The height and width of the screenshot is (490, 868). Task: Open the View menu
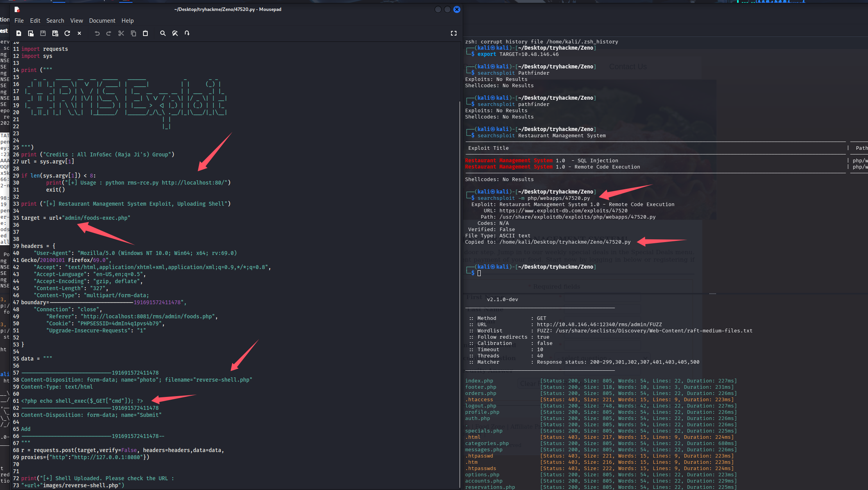(x=76, y=21)
